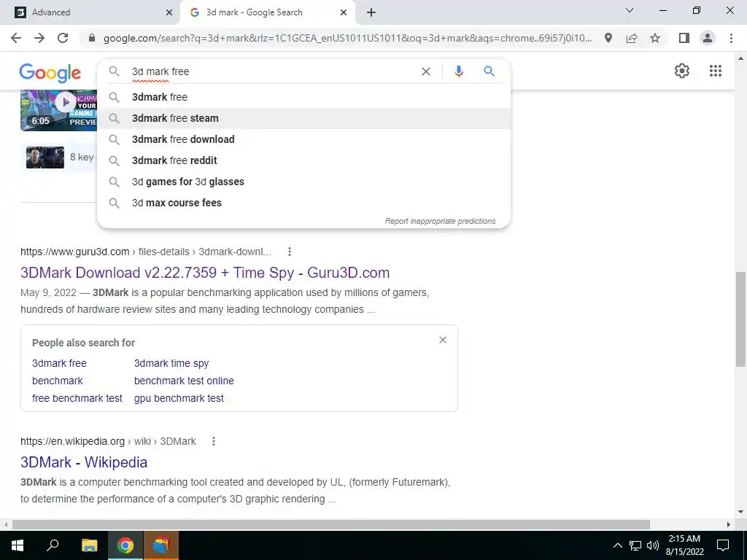
Task: Open 3DMark Download Guru3D.com result
Action: point(205,273)
